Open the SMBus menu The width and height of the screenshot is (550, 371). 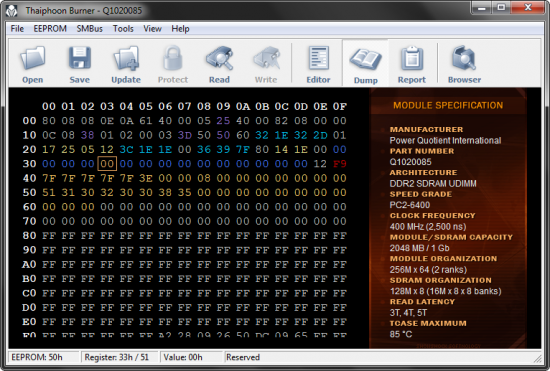tap(90, 29)
